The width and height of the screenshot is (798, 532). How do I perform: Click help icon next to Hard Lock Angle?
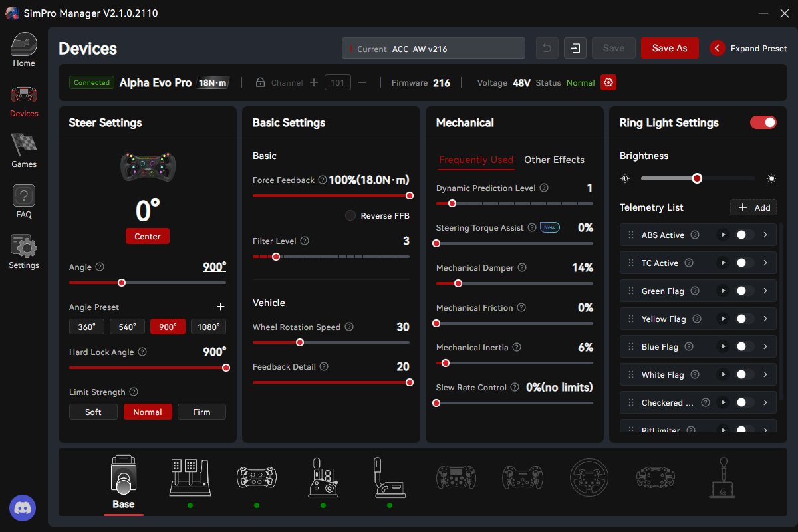(142, 352)
